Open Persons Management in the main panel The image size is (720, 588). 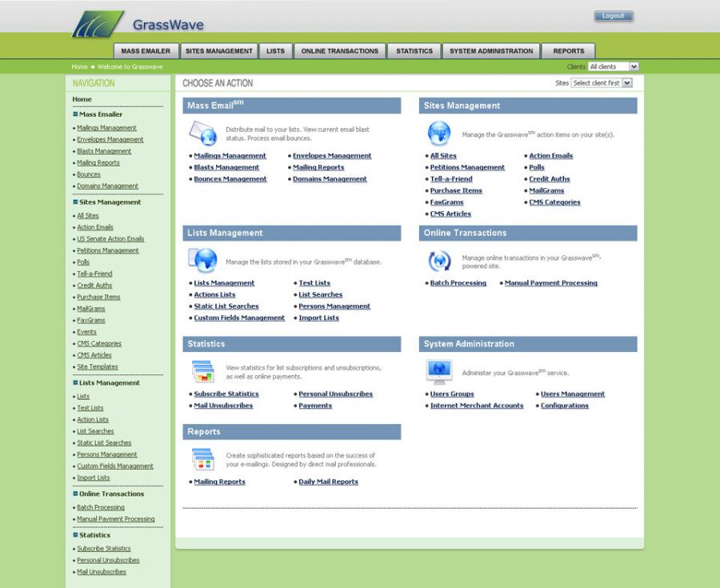pyautogui.click(x=334, y=306)
